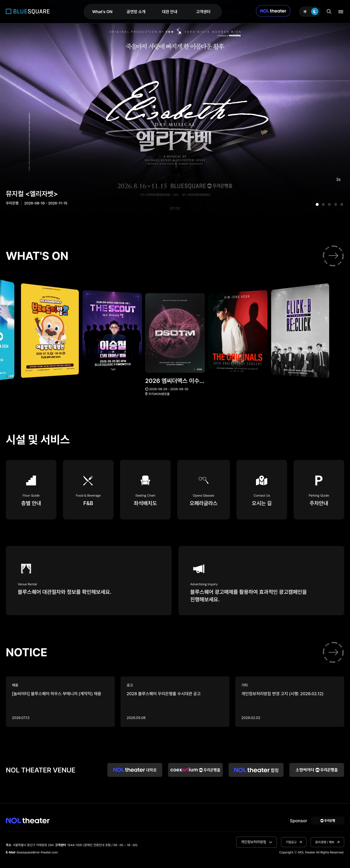Viewport: 350px width, 868px height.
Task: Click the NOL theater footer logo
Action: point(28,820)
